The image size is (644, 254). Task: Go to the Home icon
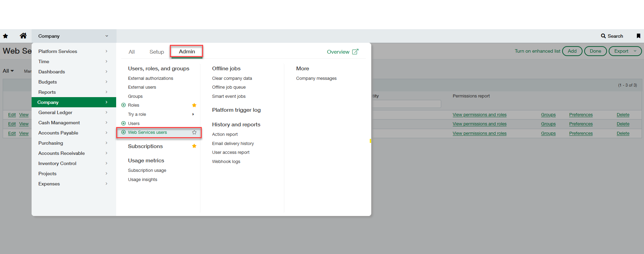point(23,36)
